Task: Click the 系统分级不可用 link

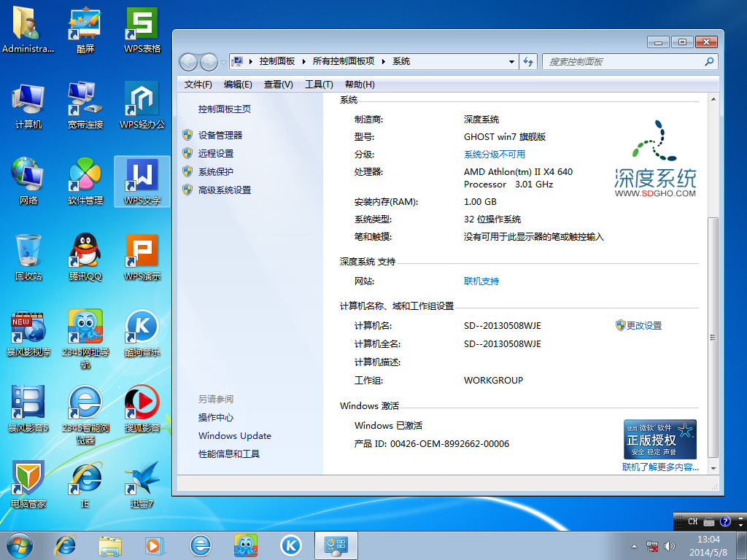Action: pos(495,155)
